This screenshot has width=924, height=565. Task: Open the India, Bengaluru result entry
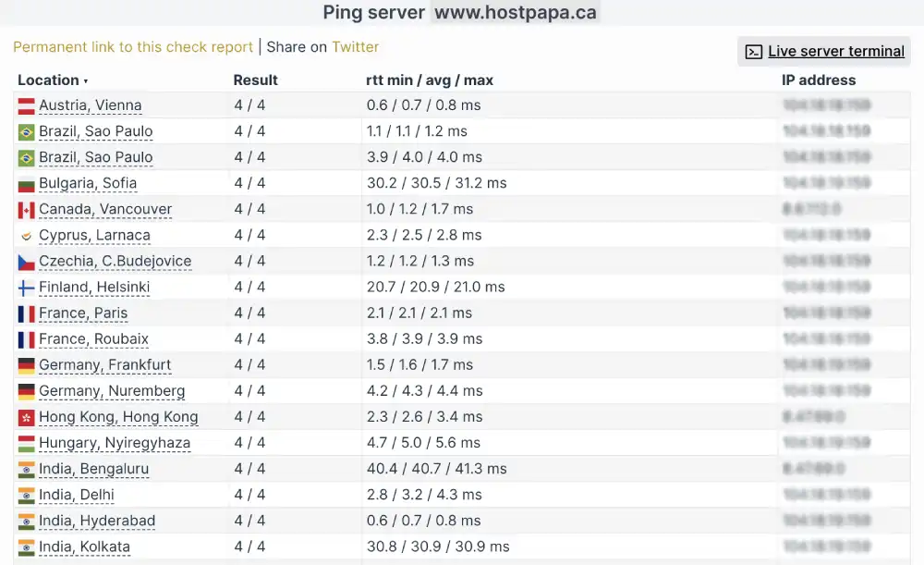(x=95, y=468)
